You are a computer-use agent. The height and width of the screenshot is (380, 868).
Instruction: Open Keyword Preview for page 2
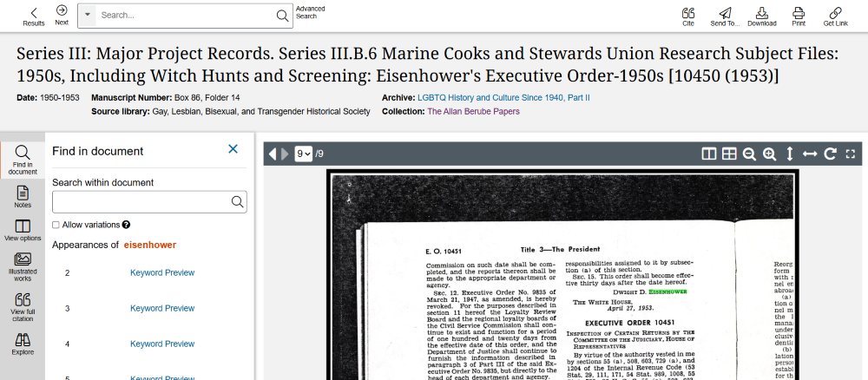click(x=162, y=272)
